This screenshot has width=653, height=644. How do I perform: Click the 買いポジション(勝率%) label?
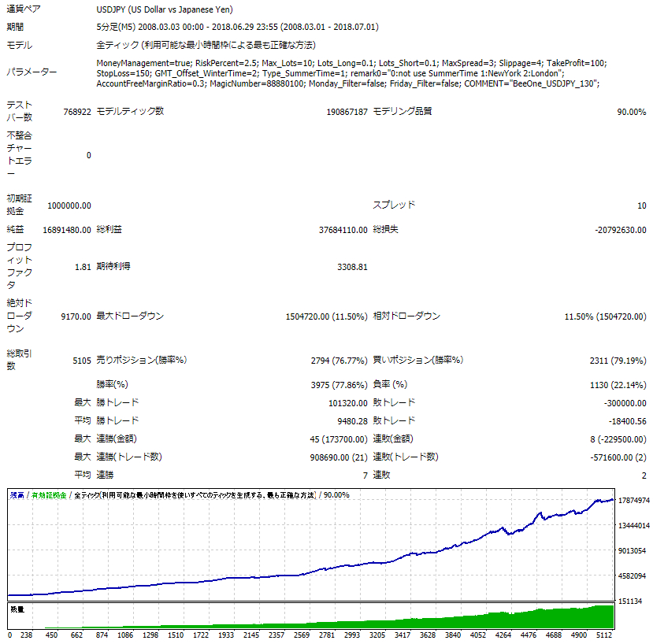418,360
